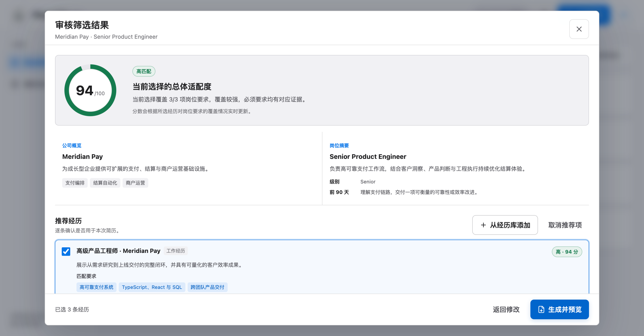This screenshot has height=336, width=644.
Task: Click the 从经历库添加 button
Action: 505,225
